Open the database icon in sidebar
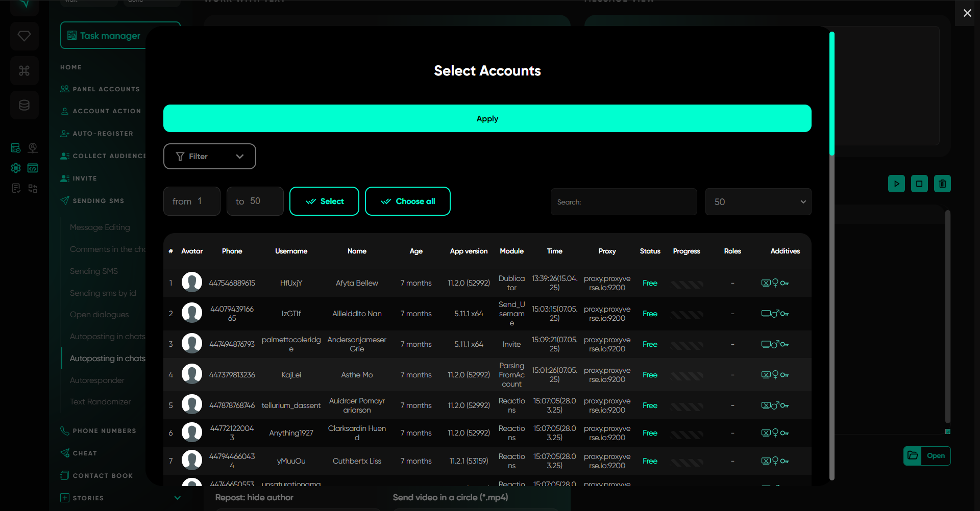This screenshot has width=980, height=511. (24, 105)
